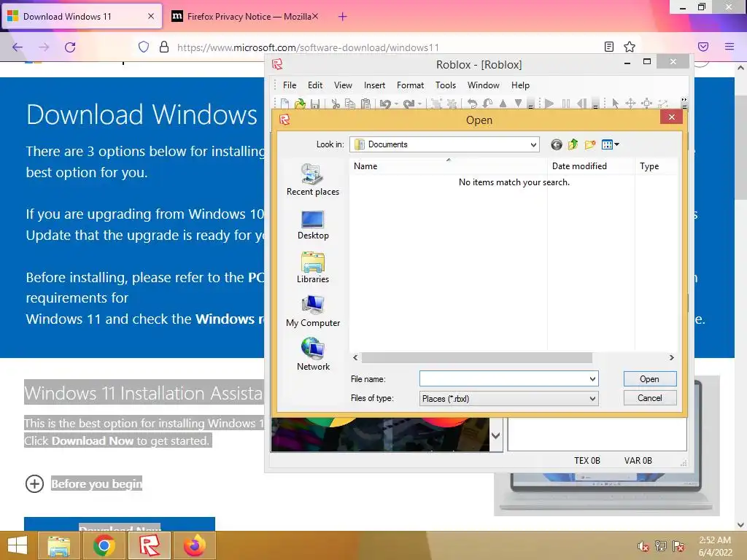The height and width of the screenshot is (560, 747).
Task: Go up one folder level in Open dialog
Action: point(573,145)
